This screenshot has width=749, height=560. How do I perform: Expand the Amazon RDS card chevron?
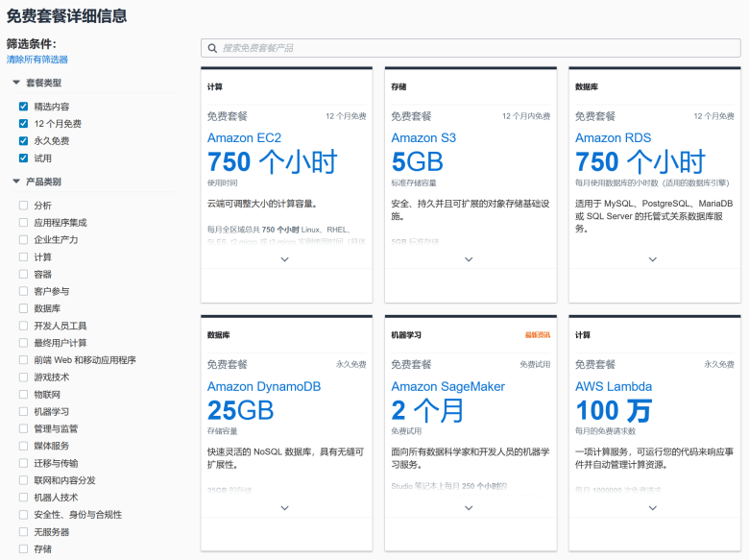[653, 259]
